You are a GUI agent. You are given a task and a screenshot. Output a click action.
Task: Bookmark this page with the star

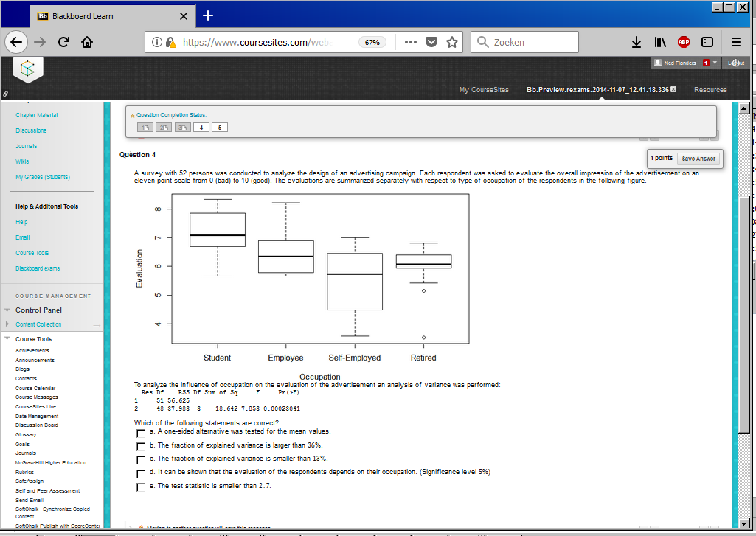pos(452,43)
